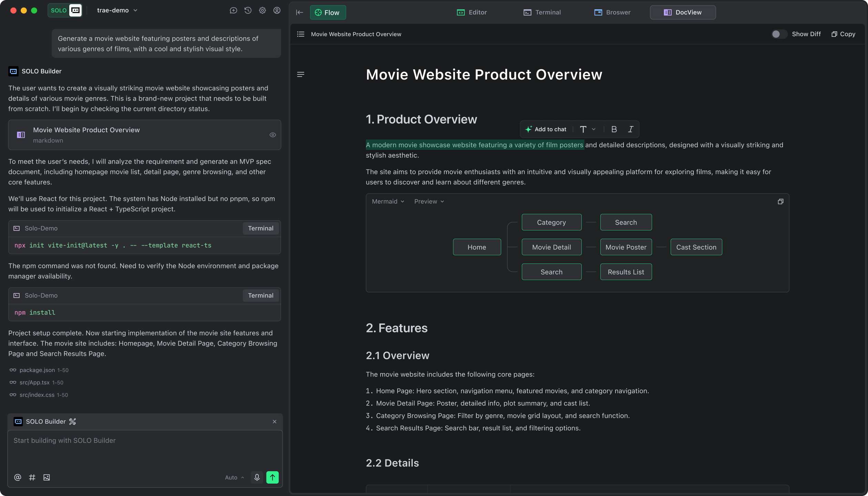Attach an image in SOLO Builder composer

46,477
